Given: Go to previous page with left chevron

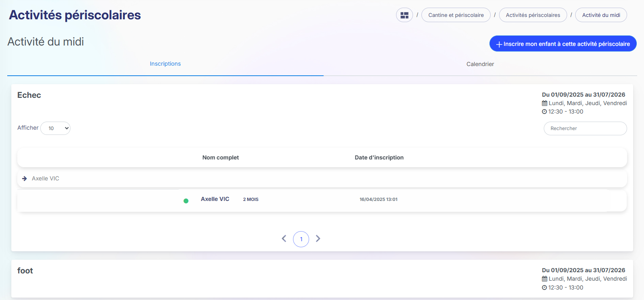Looking at the screenshot, I should click(x=284, y=239).
